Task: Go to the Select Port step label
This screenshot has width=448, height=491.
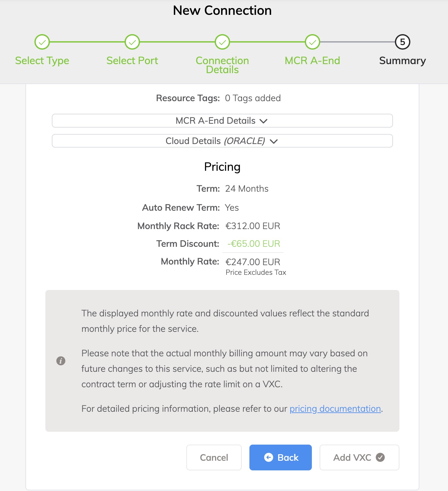Action: pyautogui.click(x=132, y=61)
